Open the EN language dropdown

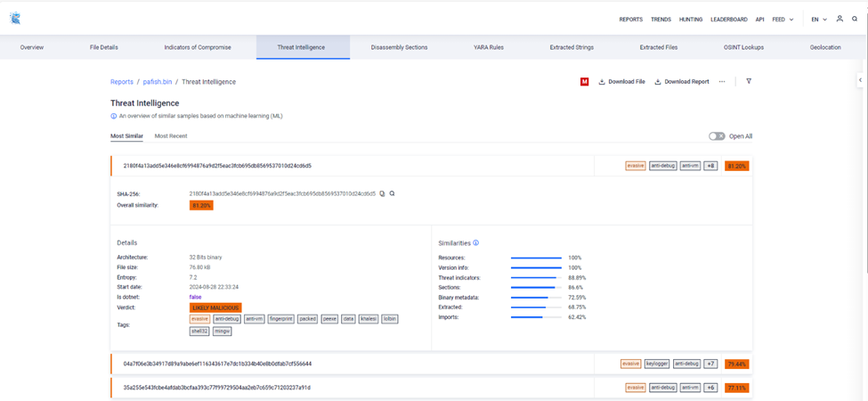tap(818, 19)
